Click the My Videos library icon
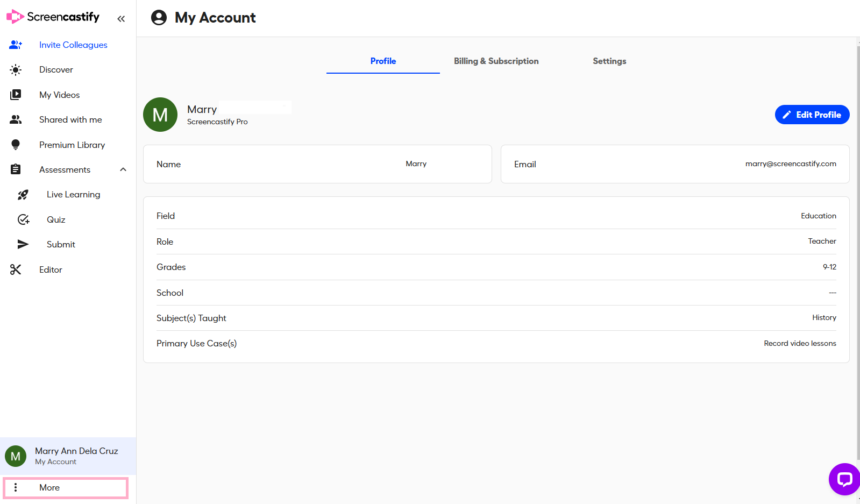The height and width of the screenshot is (504, 860). 16,95
